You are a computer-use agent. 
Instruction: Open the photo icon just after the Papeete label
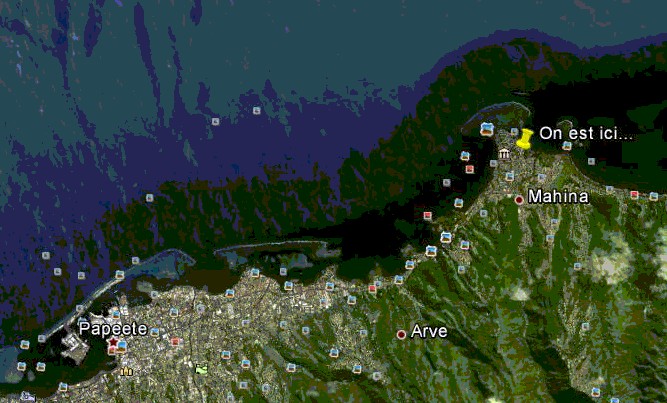point(154,332)
